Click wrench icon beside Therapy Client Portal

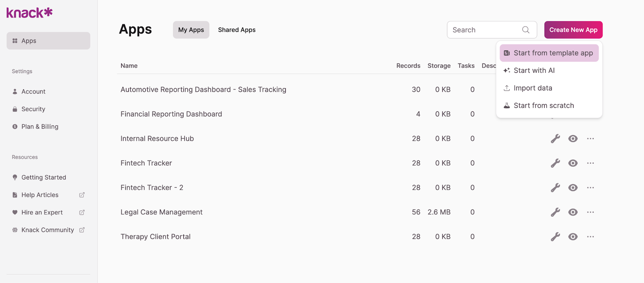pyautogui.click(x=555, y=237)
